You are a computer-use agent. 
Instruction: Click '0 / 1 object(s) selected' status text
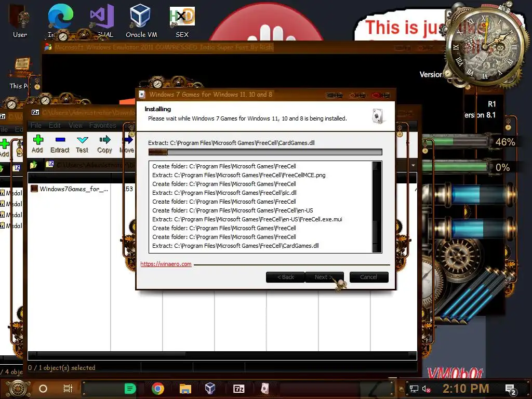click(x=62, y=367)
